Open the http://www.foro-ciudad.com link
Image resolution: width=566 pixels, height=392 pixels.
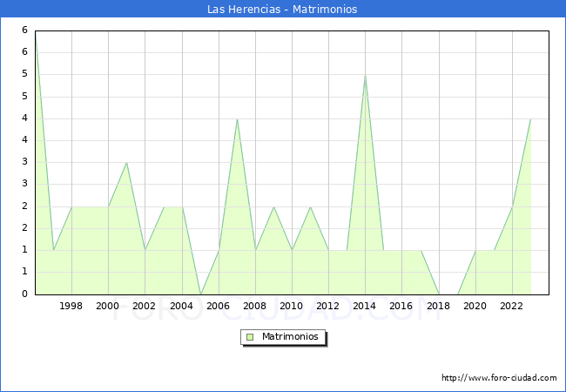(499, 378)
